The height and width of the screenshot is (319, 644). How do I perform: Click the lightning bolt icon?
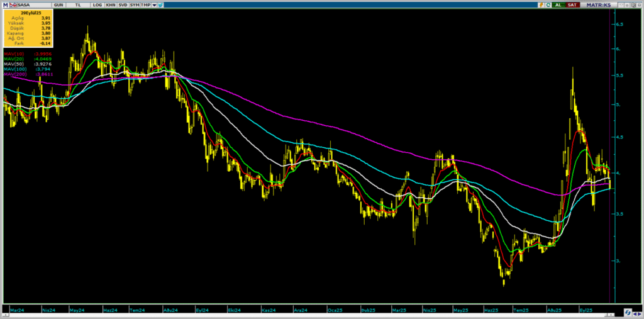pyautogui.click(x=541, y=4)
